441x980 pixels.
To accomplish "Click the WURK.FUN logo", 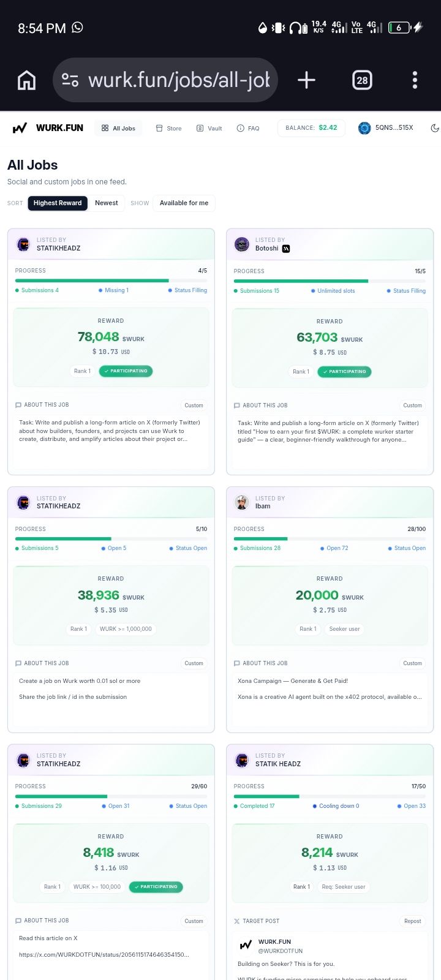I will 48,128.
